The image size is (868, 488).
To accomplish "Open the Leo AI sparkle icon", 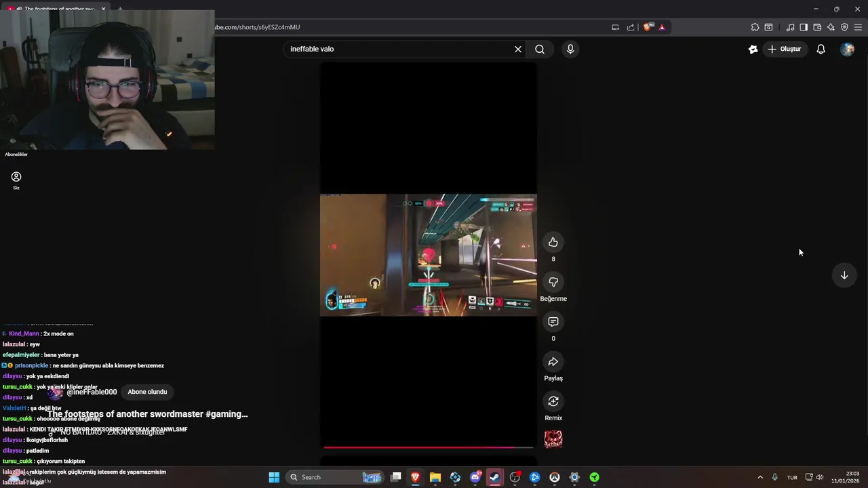I will click(x=831, y=27).
